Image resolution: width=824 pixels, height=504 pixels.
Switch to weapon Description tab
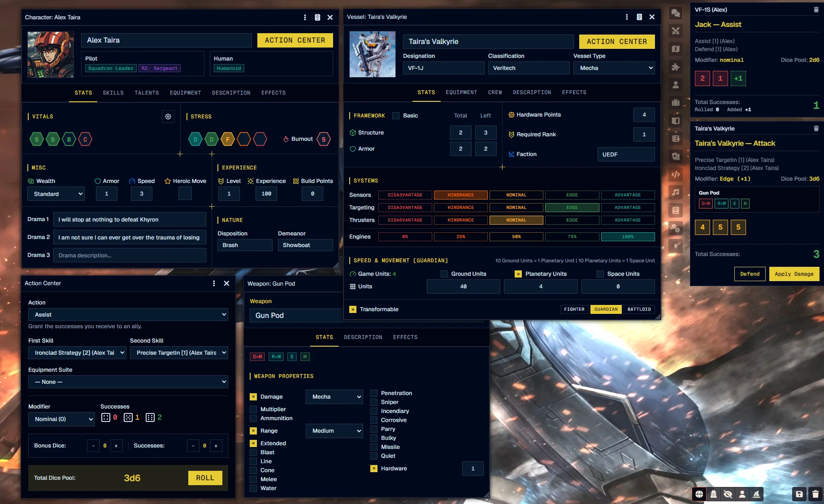tap(363, 337)
